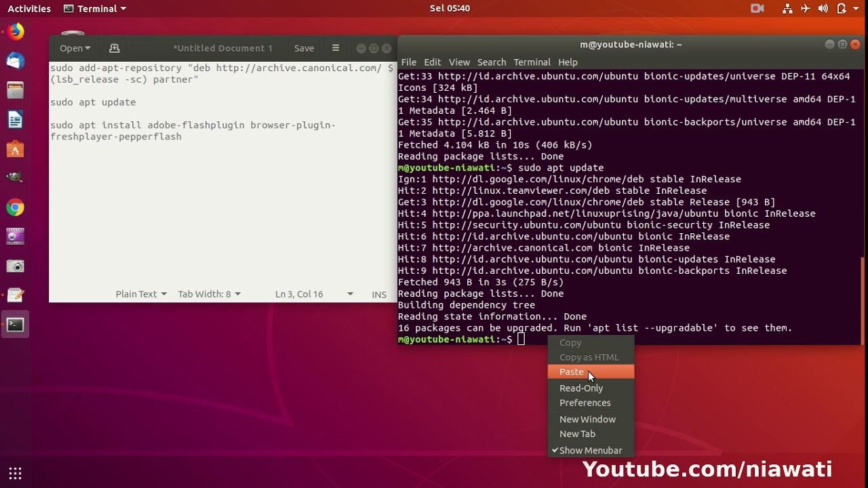Click the '*Untitled Document 1' title text
Image resolution: width=868 pixels, height=488 pixels.
coord(222,48)
